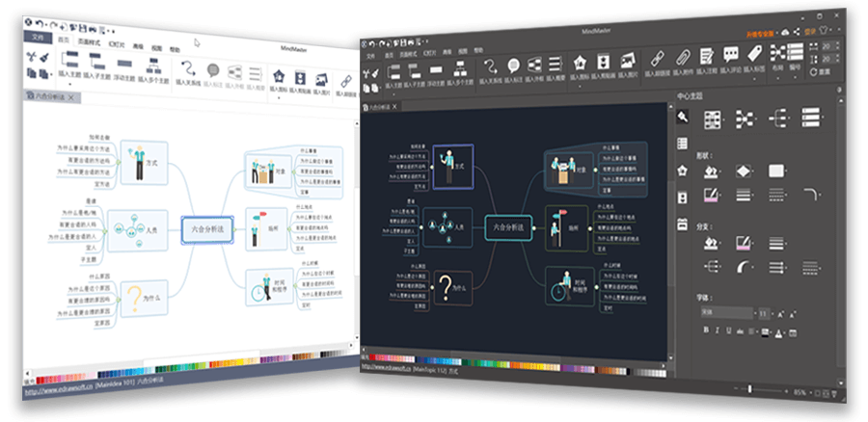Select central topic node on light canvas

(207, 230)
